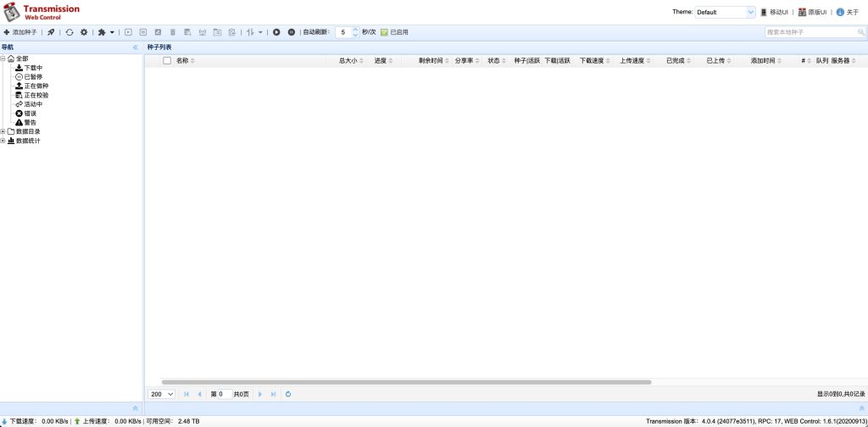868x427 pixels.
Task: Open the 关于 about info link
Action: tap(848, 12)
